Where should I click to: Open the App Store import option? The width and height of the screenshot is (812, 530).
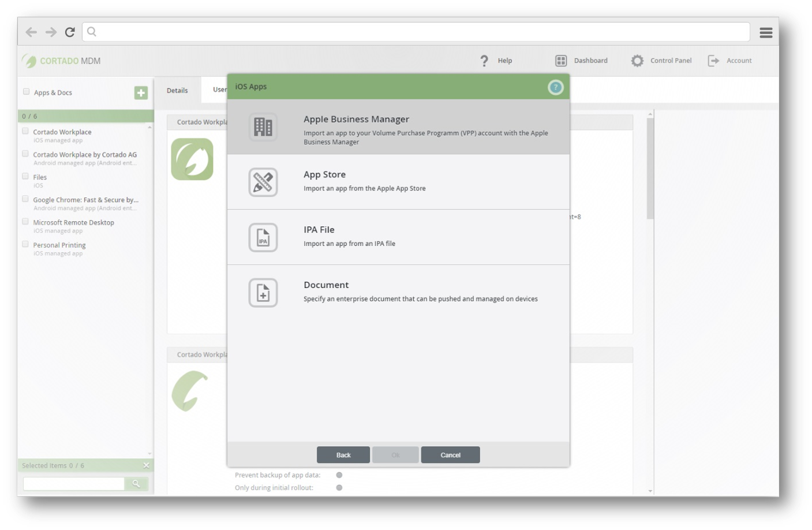[398, 180]
